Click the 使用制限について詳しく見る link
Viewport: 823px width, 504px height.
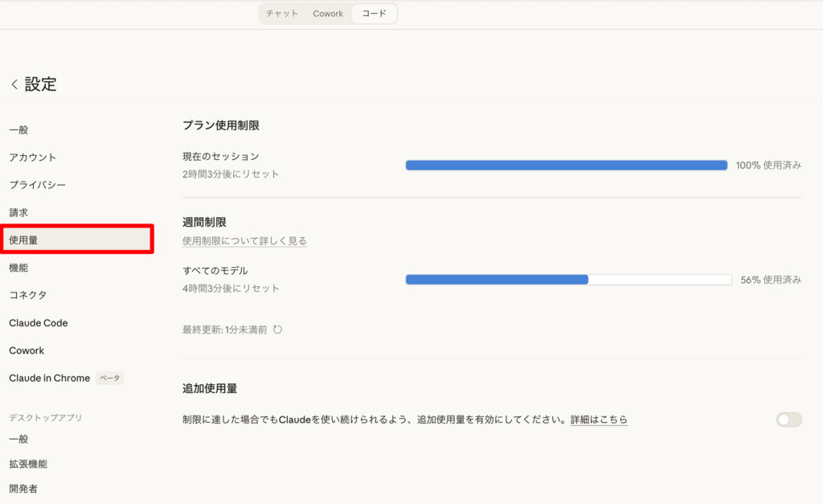coord(244,240)
